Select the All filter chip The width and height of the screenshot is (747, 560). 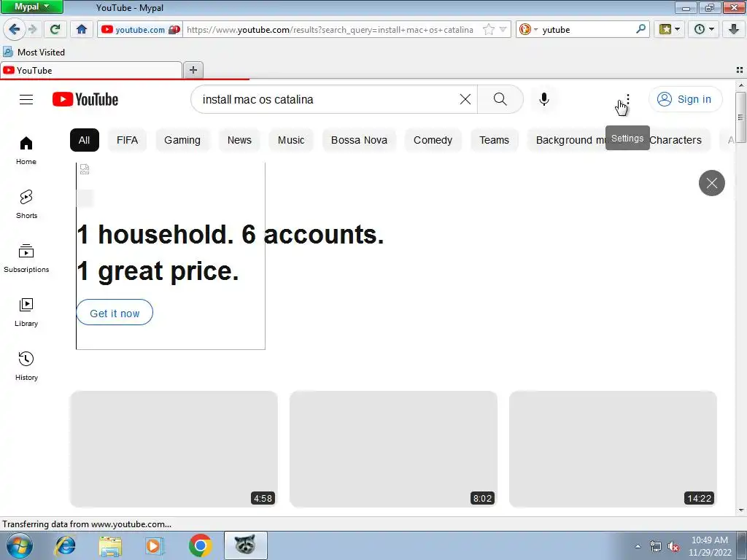85,140
